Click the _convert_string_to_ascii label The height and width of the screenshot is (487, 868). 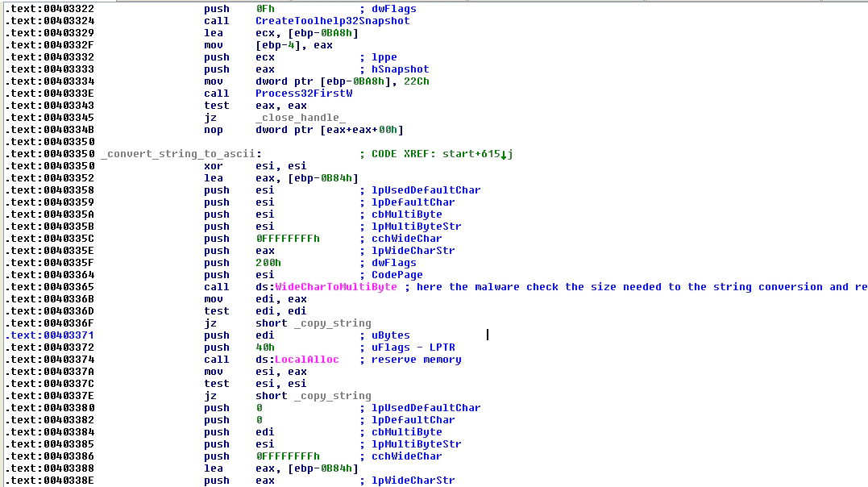coord(181,154)
